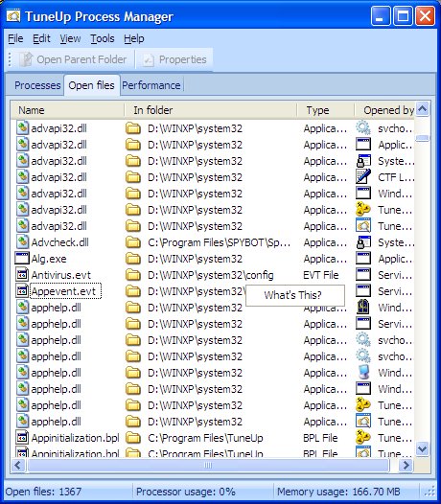Screen dimensions: 441x504
Task: Click lock icon in the Advcheck.dll row
Action: (363, 242)
